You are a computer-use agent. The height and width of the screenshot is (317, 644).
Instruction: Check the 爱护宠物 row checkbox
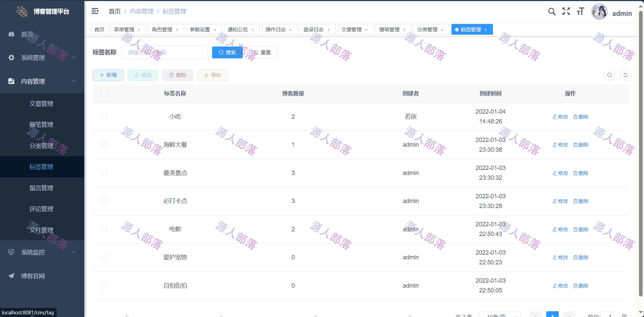click(105, 257)
